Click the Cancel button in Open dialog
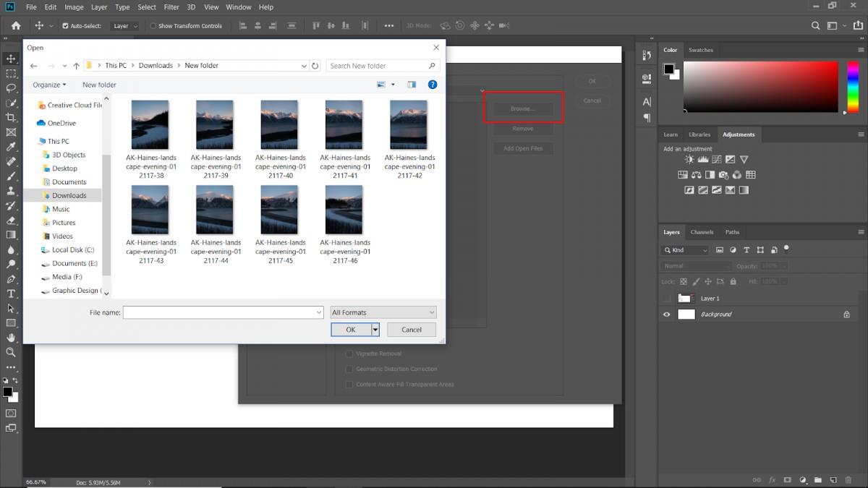Screen dimensions: 868x488 pyautogui.click(x=412, y=330)
